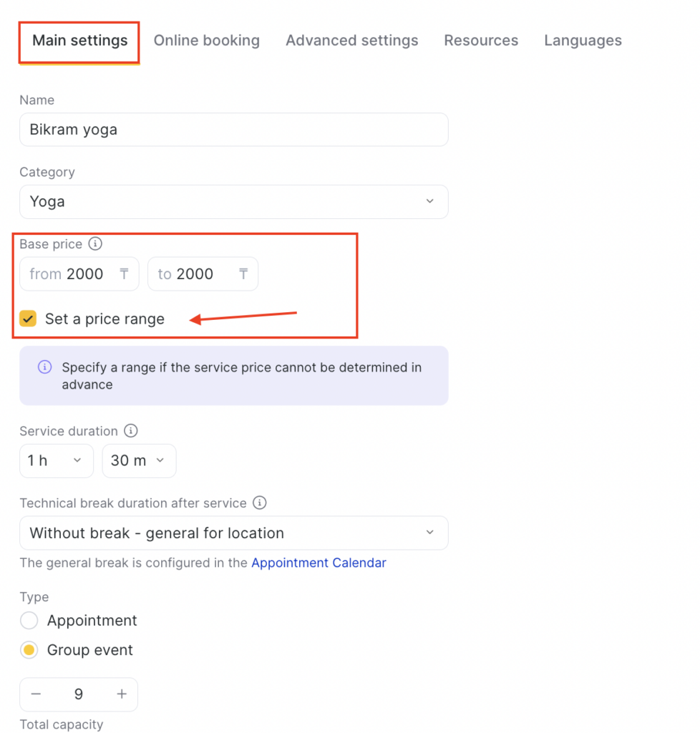Screen dimensions: 700x733
Task: Follow the Appointment Calendar link
Action: click(319, 563)
